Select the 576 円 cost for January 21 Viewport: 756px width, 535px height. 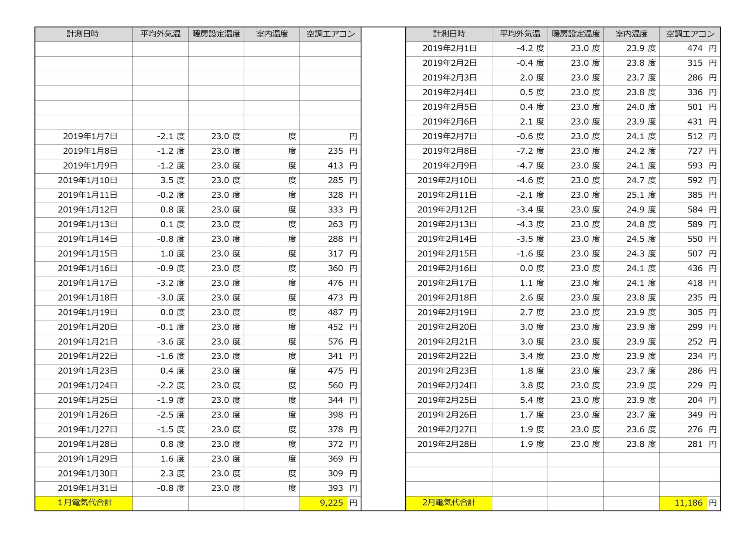point(330,342)
